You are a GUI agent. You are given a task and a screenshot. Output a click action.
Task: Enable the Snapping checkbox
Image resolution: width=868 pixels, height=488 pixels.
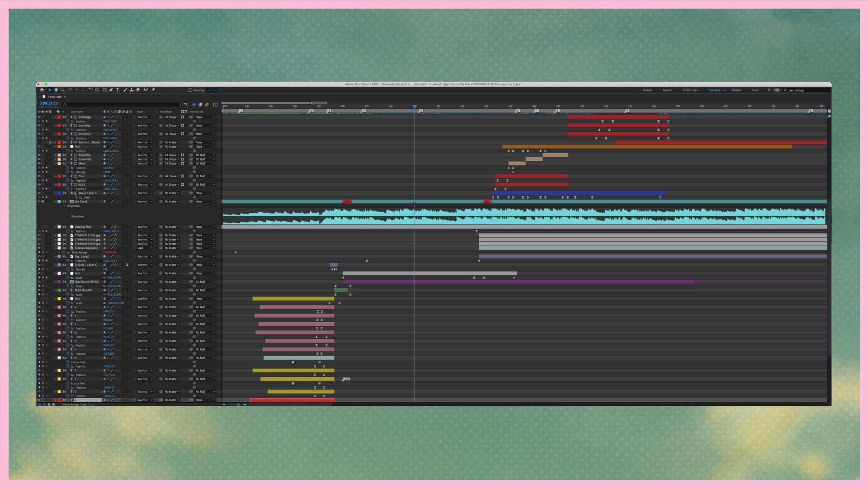coord(190,90)
